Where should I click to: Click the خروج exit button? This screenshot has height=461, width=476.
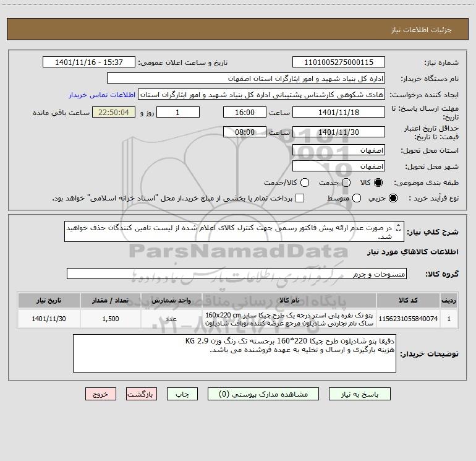pos(101,394)
